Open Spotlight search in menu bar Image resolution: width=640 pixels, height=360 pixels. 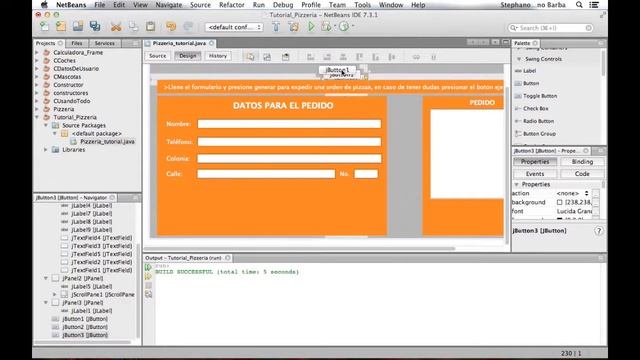pos(579,5)
